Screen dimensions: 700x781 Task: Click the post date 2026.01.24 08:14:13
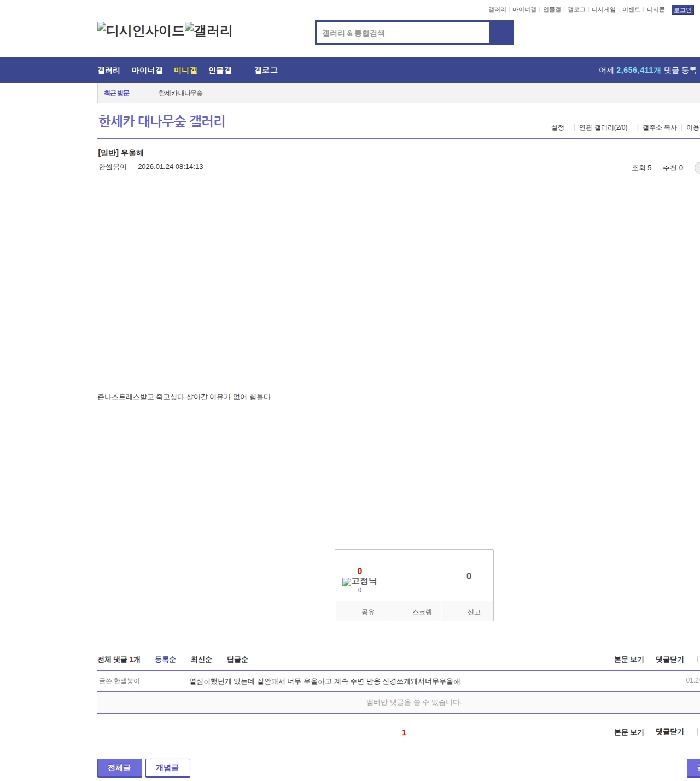pyautogui.click(x=171, y=167)
